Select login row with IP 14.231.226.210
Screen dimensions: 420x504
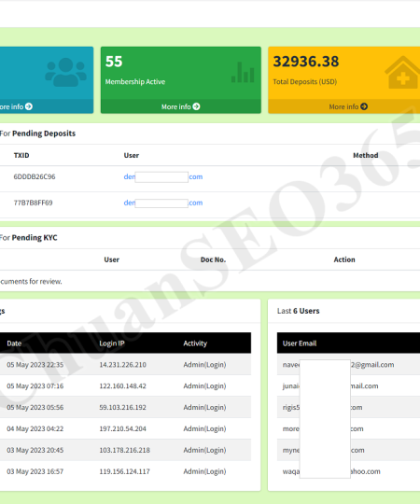pos(125,365)
